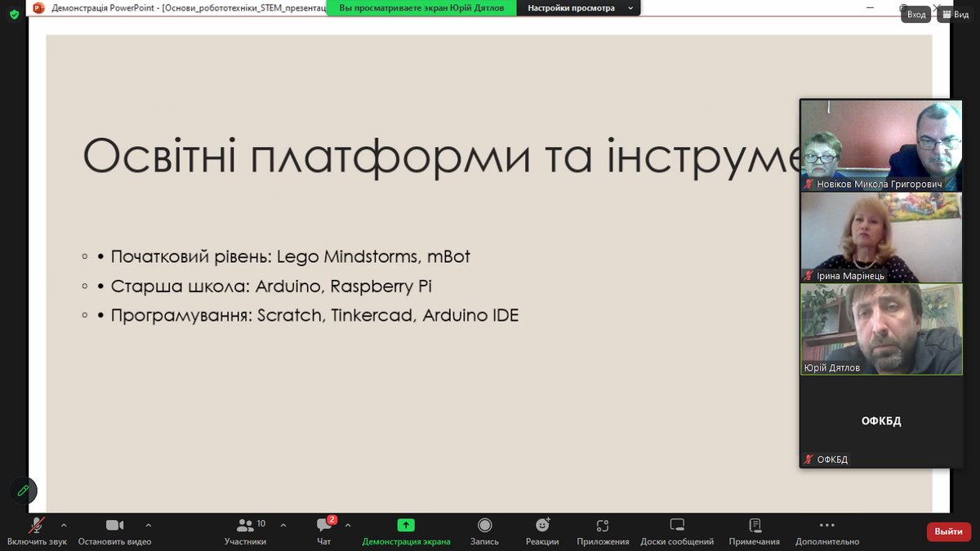Open Доски сообщений whiteboards
Viewport: 980px width, 551px height.
click(x=677, y=531)
